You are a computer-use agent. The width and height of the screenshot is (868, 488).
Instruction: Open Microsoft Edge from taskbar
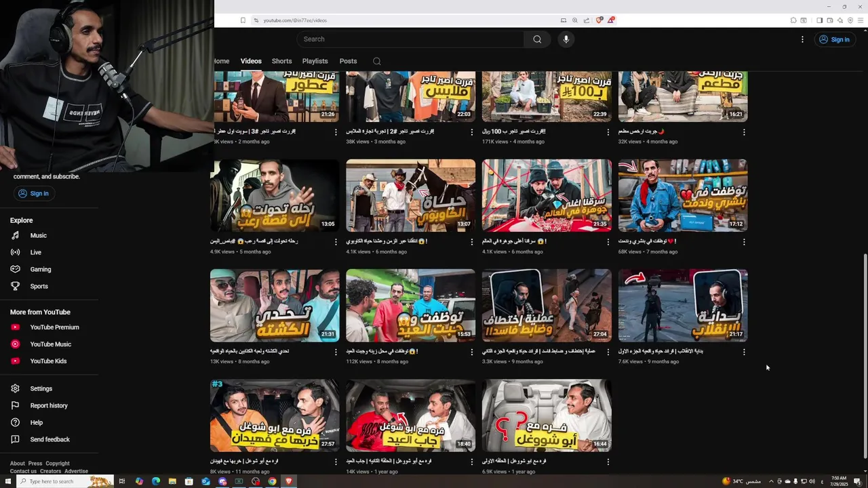coord(156,481)
